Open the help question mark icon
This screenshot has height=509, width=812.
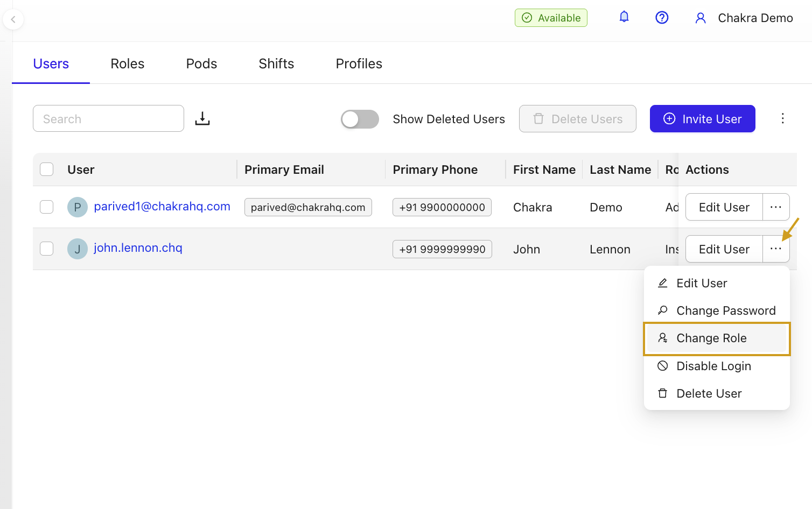[662, 18]
